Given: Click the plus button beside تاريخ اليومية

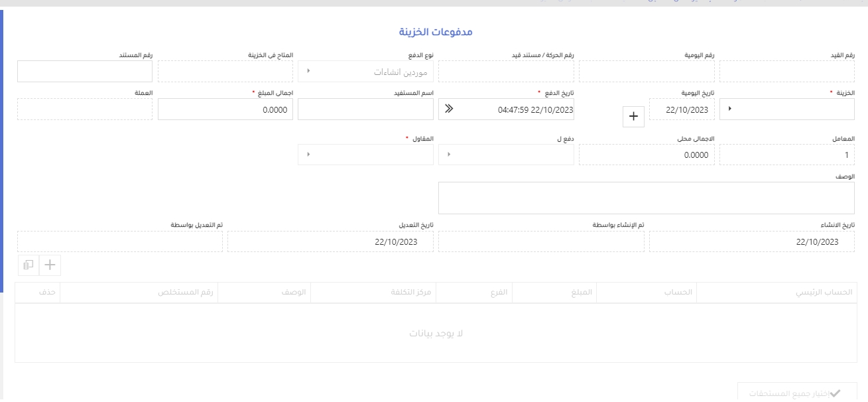Looking at the screenshot, I should pos(633,116).
